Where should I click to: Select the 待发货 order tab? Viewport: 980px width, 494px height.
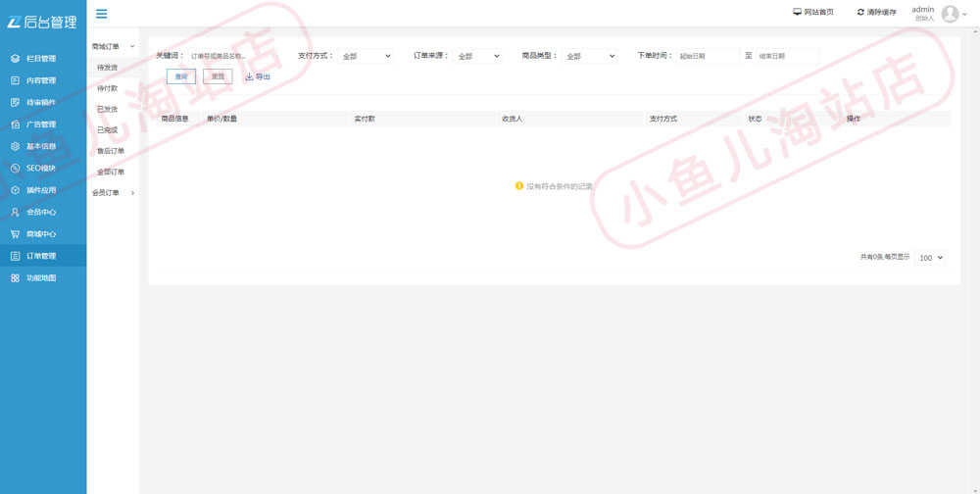[x=108, y=67]
